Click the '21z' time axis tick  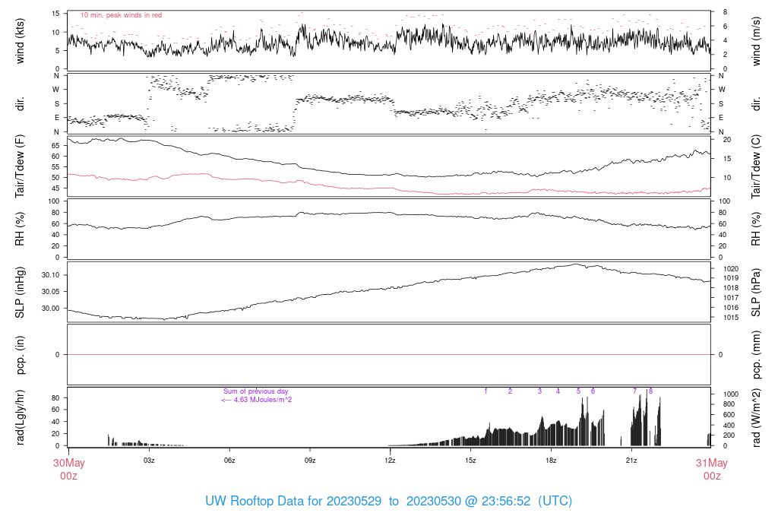pyautogui.click(x=631, y=461)
